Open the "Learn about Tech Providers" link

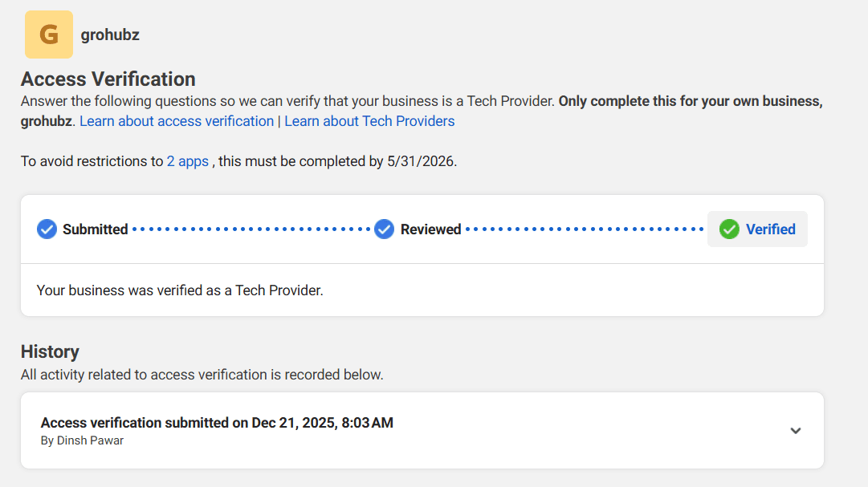point(369,120)
